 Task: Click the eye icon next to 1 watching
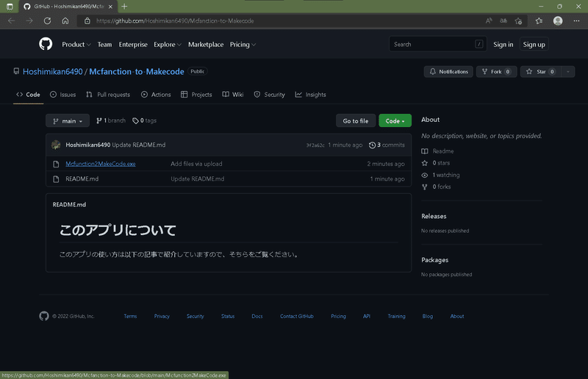(425, 175)
